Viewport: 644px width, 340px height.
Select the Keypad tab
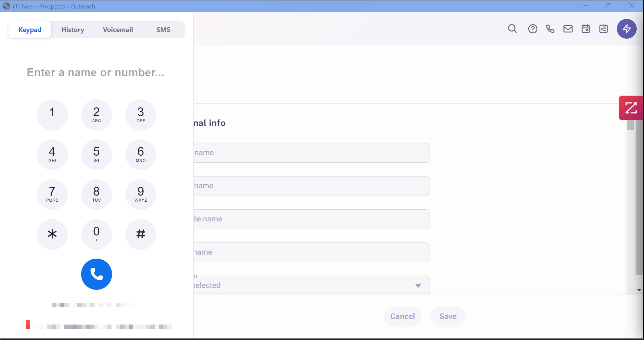coord(30,30)
